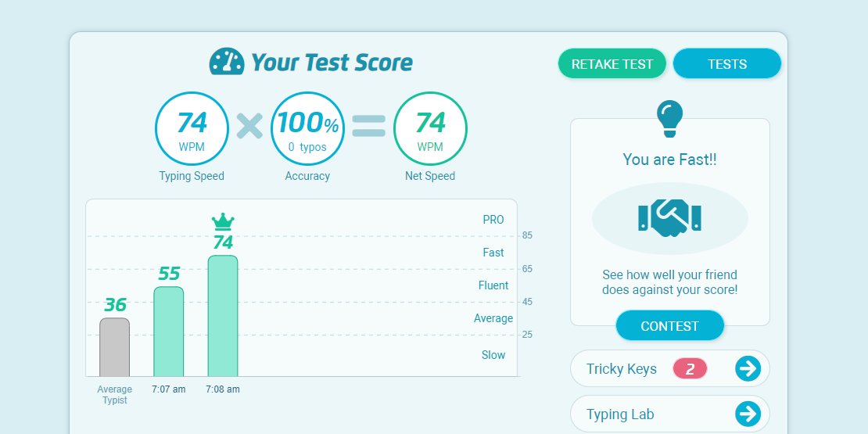Click the Net Speed 74 WPM circle

click(x=430, y=128)
